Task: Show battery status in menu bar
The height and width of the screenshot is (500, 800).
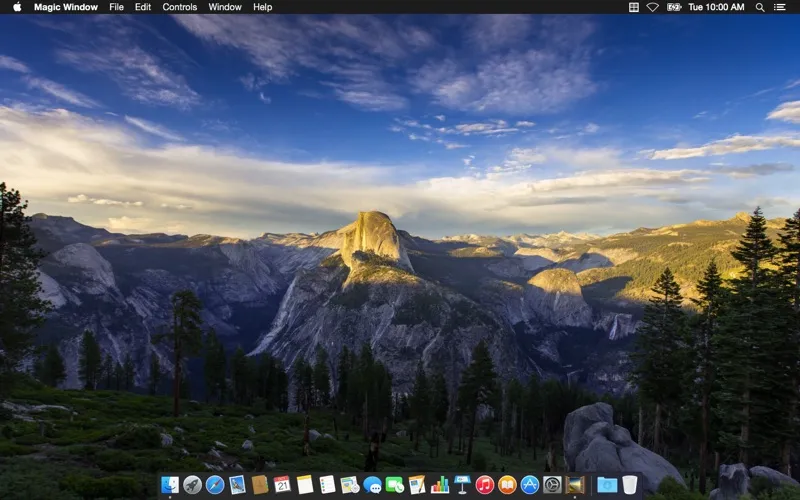Action: 674,7
